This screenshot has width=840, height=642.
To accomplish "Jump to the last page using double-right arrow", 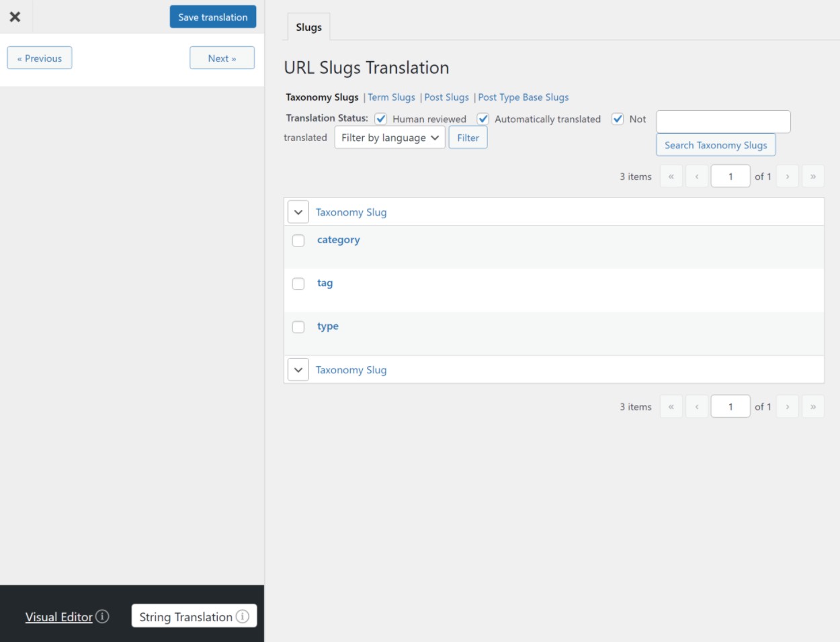I will 813,176.
